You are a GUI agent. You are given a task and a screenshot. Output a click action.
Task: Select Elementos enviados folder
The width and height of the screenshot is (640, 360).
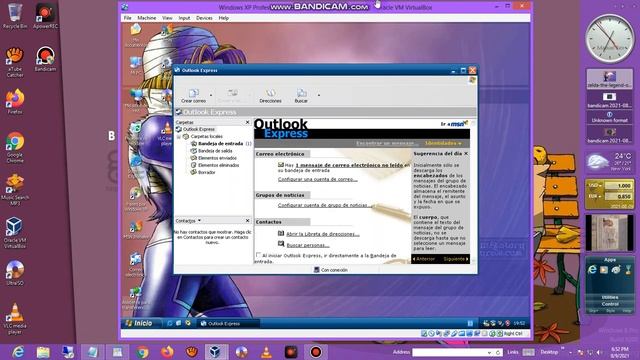click(x=217, y=158)
